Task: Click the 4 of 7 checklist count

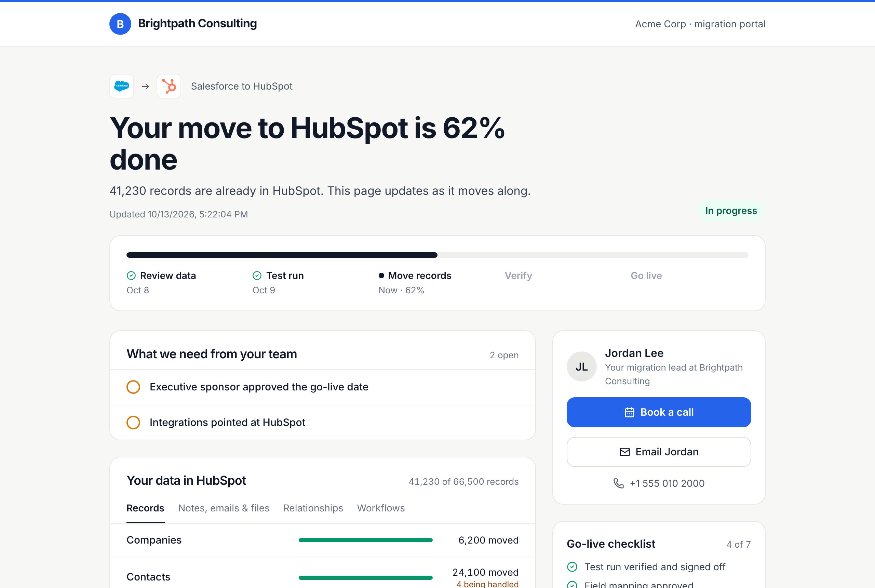Action: pos(739,545)
